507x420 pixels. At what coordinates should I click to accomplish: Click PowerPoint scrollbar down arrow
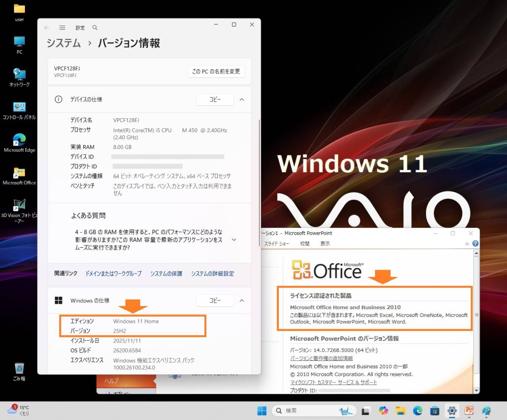[477, 390]
